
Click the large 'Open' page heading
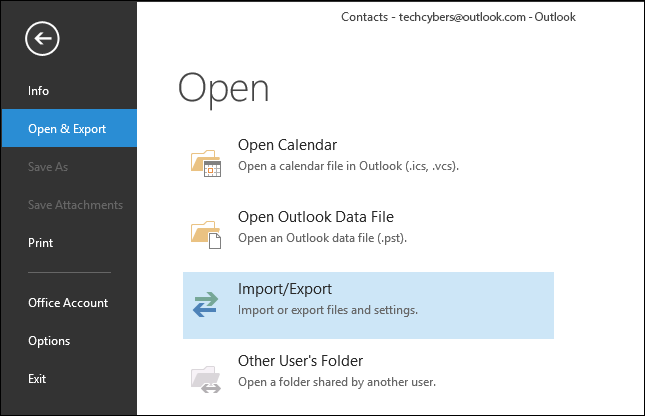(223, 89)
